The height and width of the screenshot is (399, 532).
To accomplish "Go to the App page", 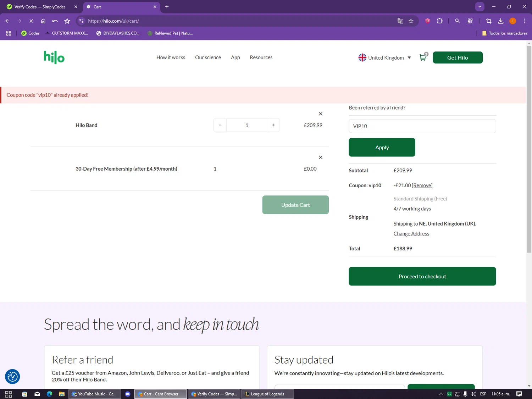I will click(235, 57).
